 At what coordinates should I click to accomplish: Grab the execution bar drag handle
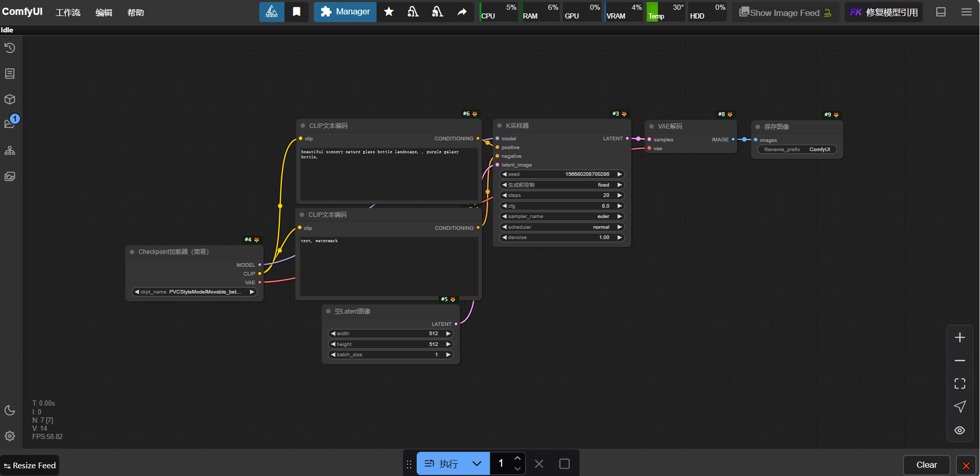(409, 464)
